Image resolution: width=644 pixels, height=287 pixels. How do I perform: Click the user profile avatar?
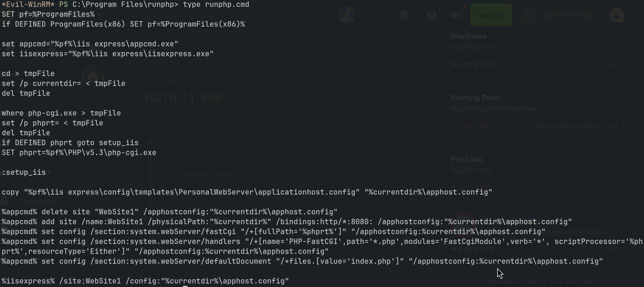pyautogui.click(x=617, y=15)
